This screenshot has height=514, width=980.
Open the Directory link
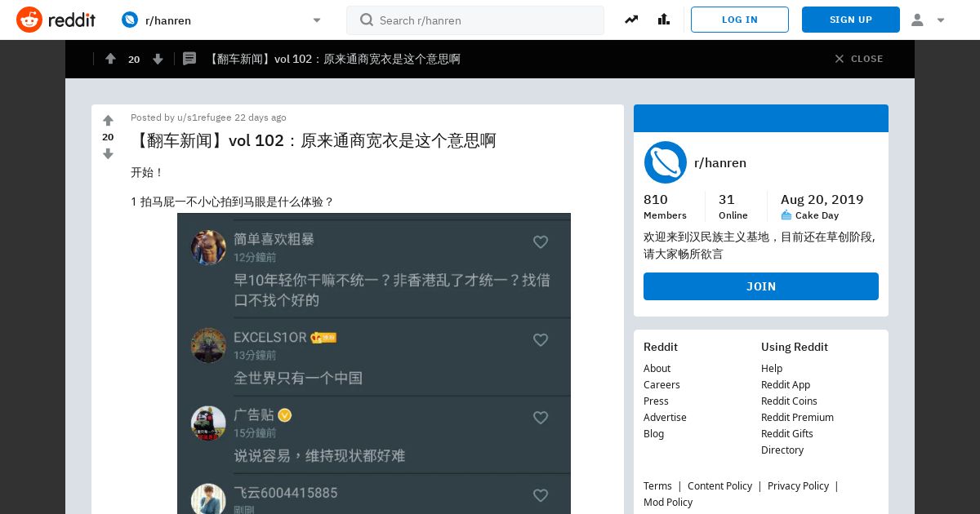tap(782, 450)
